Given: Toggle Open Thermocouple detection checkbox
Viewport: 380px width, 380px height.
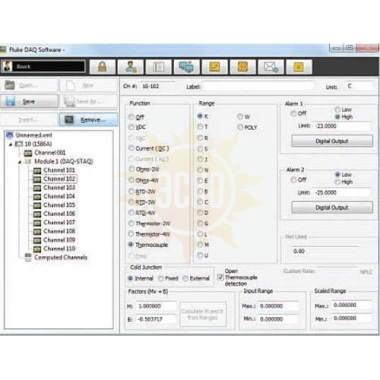Looking at the screenshot, I should [x=220, y=277].
